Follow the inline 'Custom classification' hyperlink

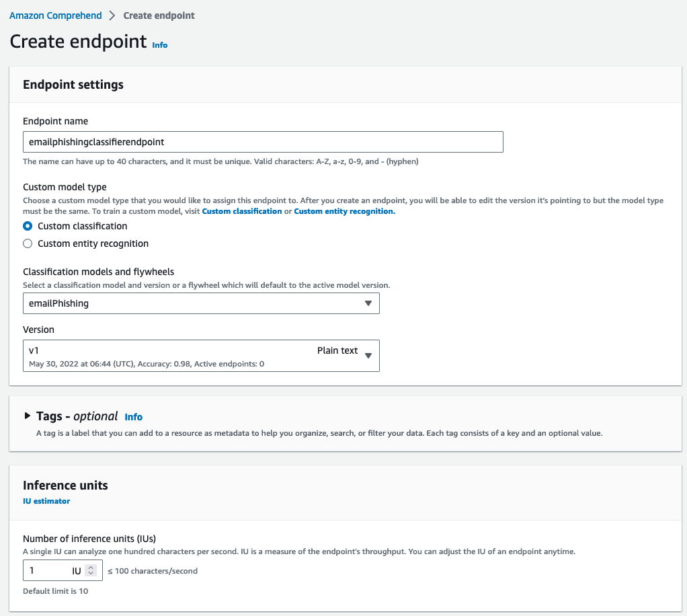tap(242, 211)
